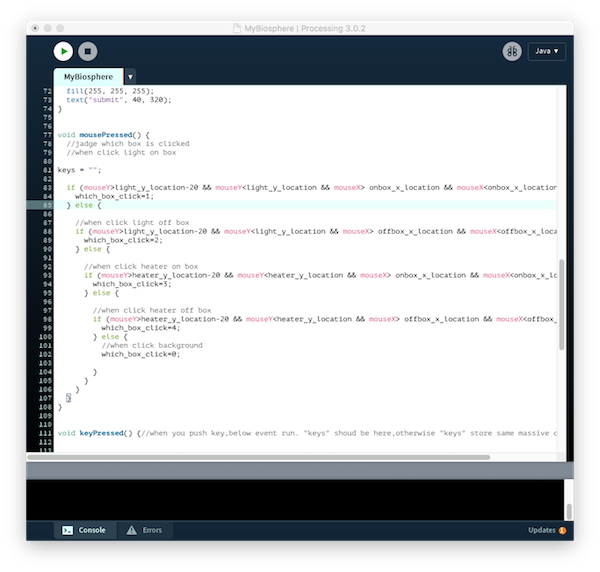This screenshot has height=572, width=600.
Task: Click the editor horizontal scrollbar thumb
Action: coord(259,457)
